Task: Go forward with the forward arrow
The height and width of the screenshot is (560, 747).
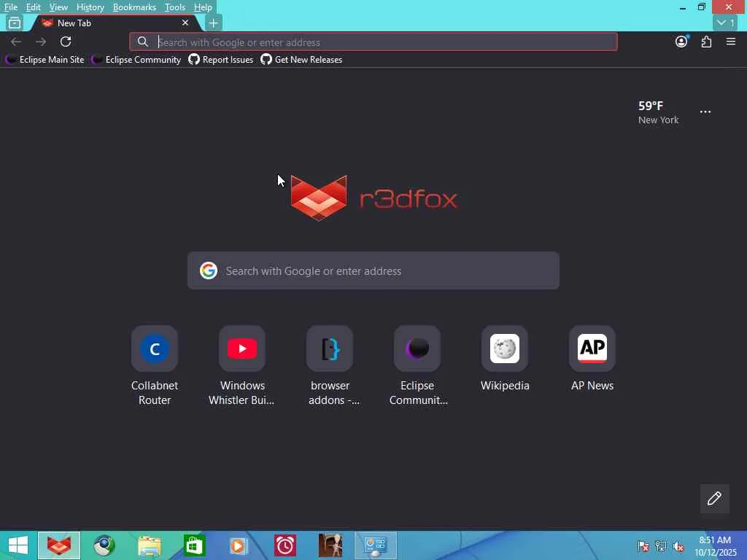Action: [41, 42]
